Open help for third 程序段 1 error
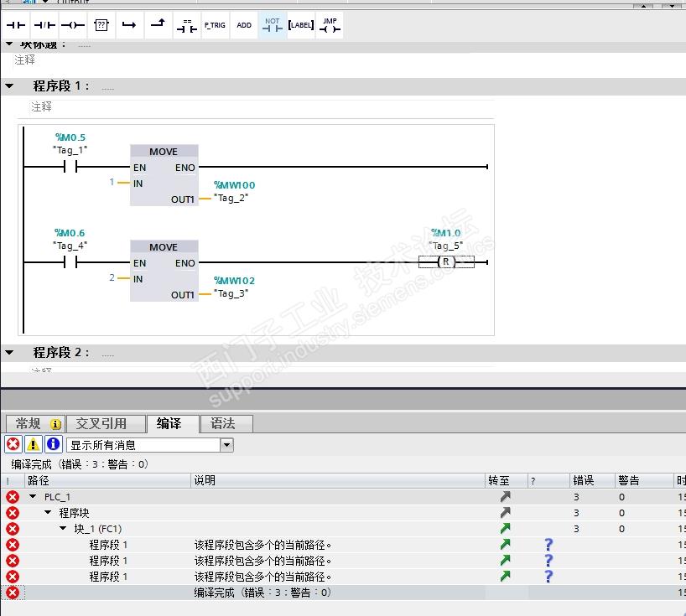This screenshot has height=616, width=686. pos(548,577)
